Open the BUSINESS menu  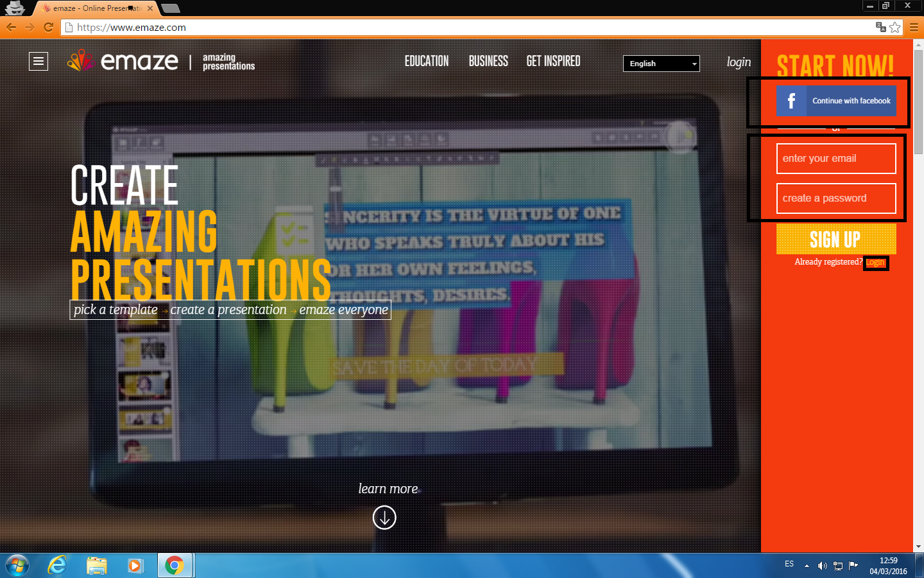[488, 61]
